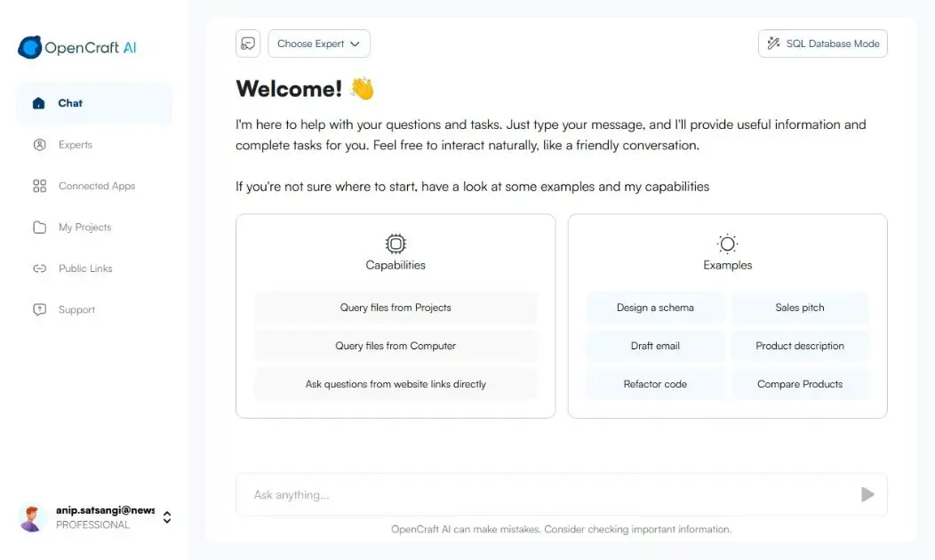935x560 pixels.
Task: Open Experts via its person icon
Action: pos(39,144)
